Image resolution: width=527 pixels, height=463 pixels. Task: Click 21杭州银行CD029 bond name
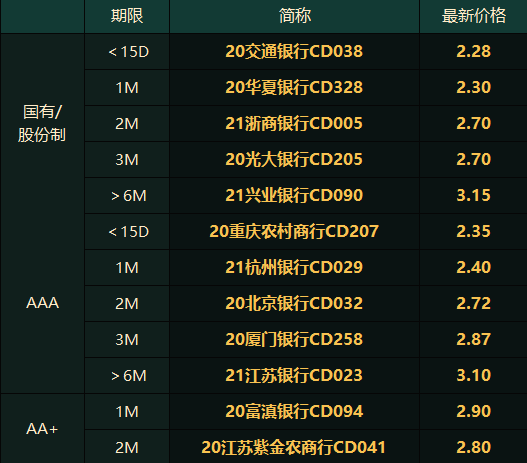[x=294, y=267]
